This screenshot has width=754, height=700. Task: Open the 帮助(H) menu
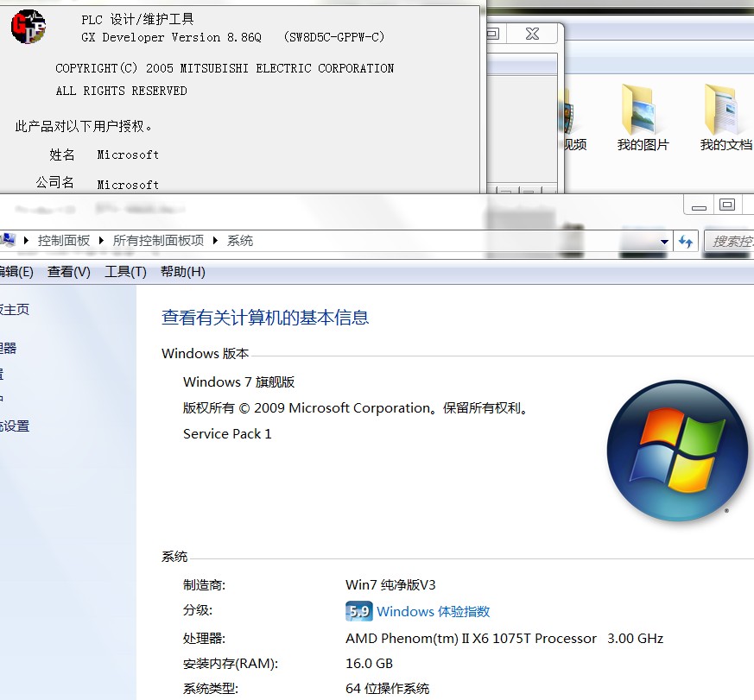(x=183, y=272)
